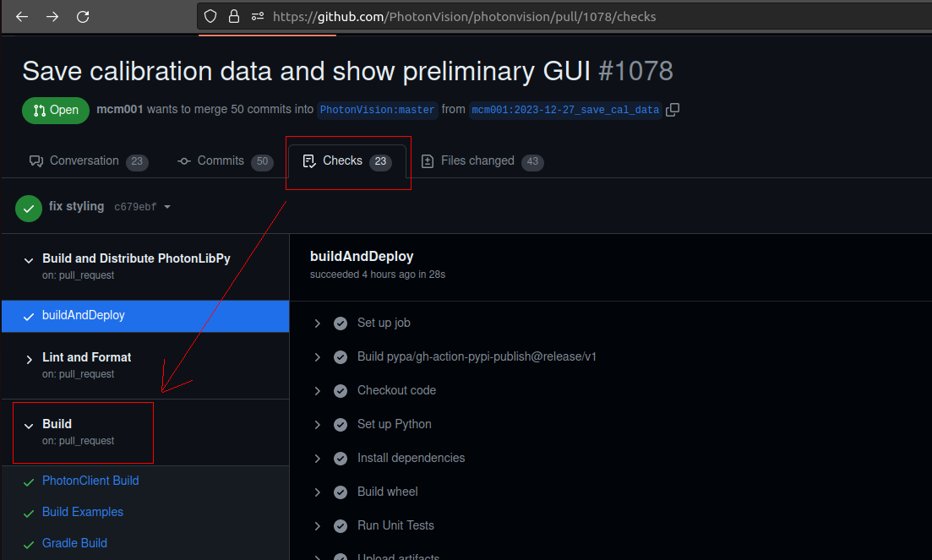The height and width of the screenshot is (560, 932).
Task: Click the copy branch name icon
Action: tap(673, 110)
